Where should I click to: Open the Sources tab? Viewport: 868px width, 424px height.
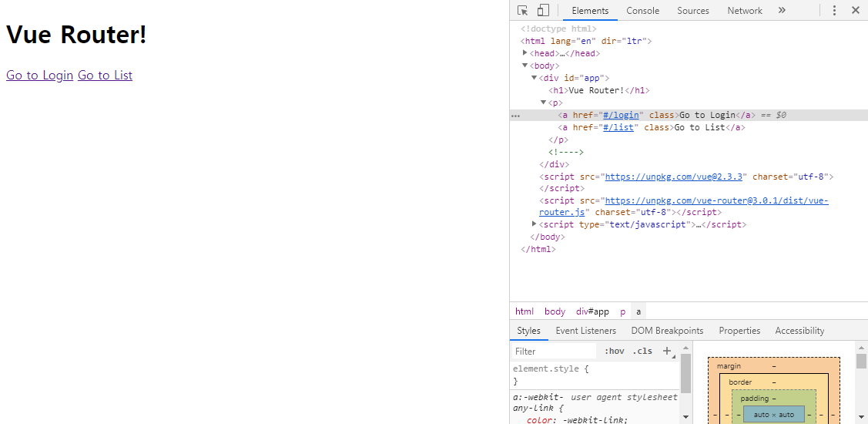(693, 11)
